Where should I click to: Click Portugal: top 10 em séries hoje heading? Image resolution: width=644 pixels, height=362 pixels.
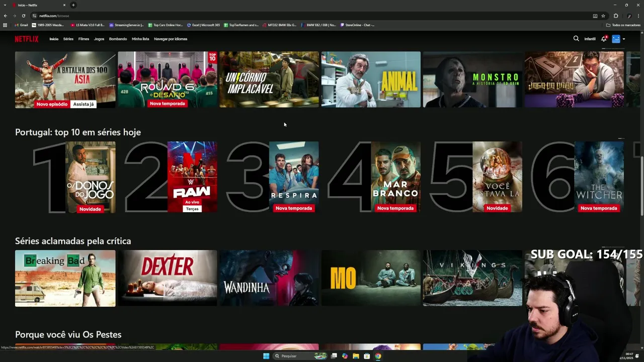[x=78, y=132]
